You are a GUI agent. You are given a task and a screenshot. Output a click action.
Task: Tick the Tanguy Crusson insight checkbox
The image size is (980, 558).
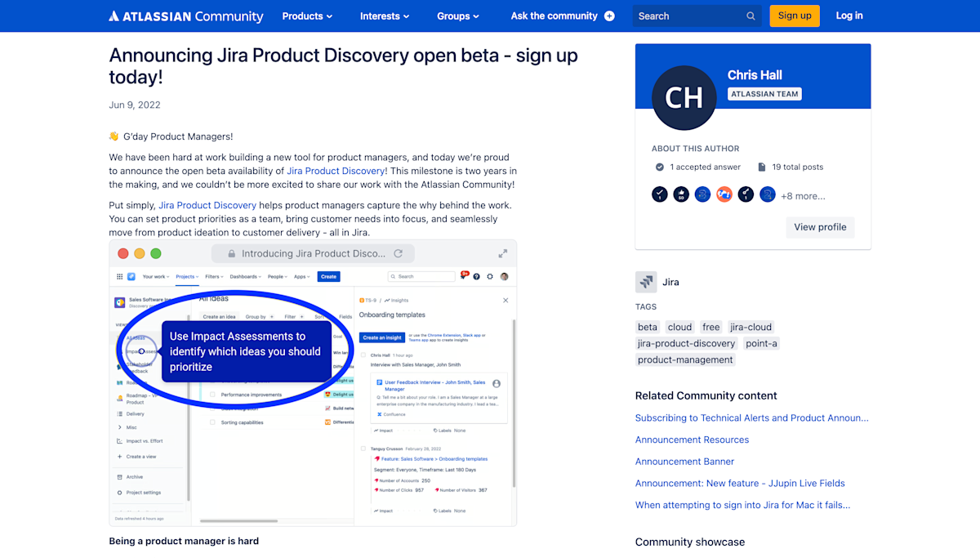click(363, 449)
